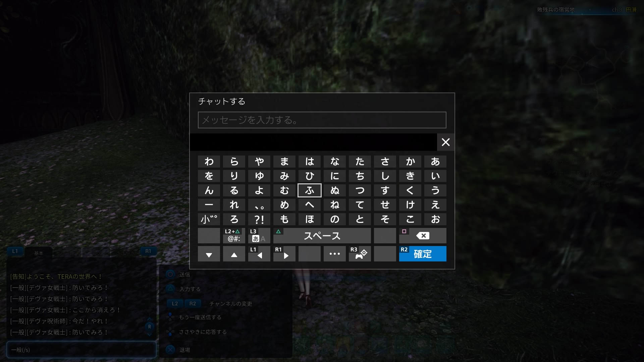
Task: Click the message input field
Action: pos(322,120)
